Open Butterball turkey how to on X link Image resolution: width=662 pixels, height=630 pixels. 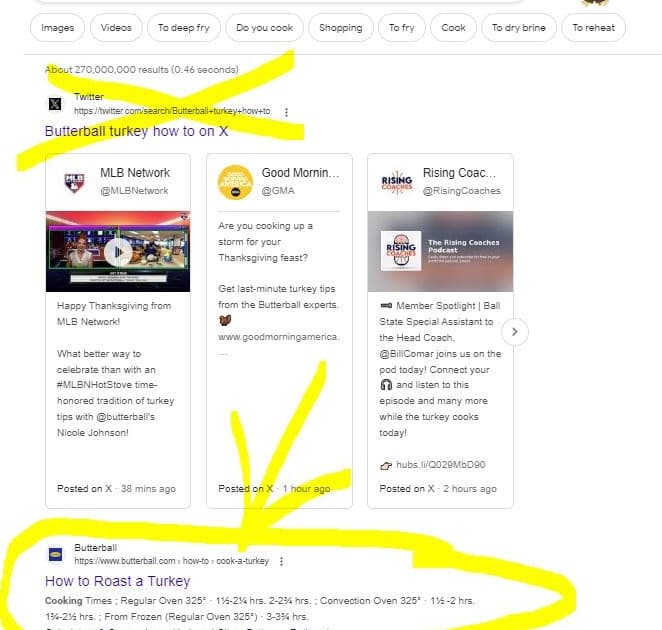(136, 131)
